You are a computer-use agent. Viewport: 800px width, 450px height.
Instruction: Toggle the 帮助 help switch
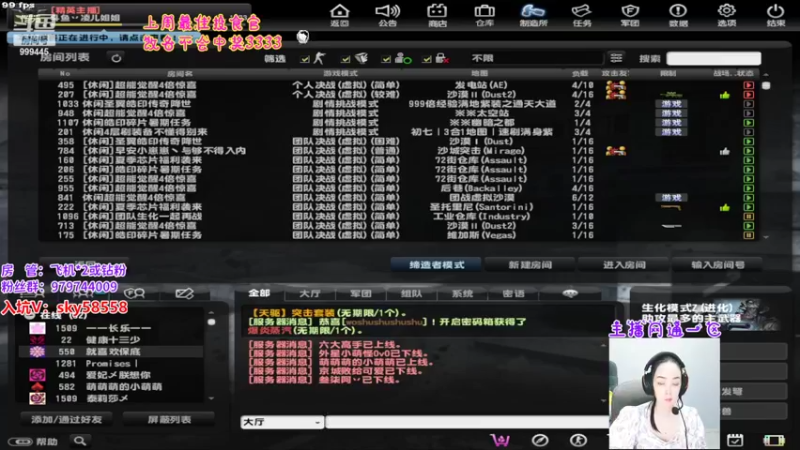[x=20, y=441]
